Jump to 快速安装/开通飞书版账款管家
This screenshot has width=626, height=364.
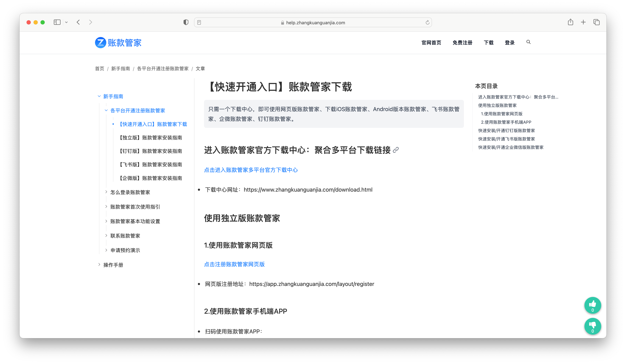(x=507, y=139)
